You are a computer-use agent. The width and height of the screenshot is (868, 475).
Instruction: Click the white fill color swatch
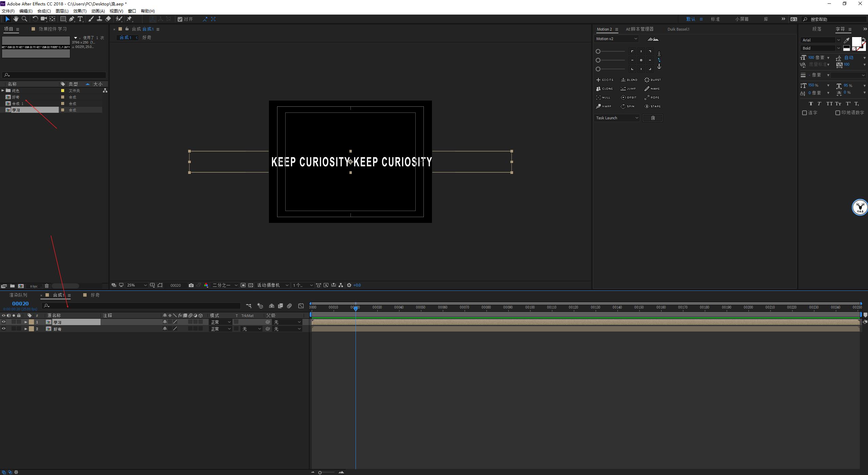(x=856, y=42)
